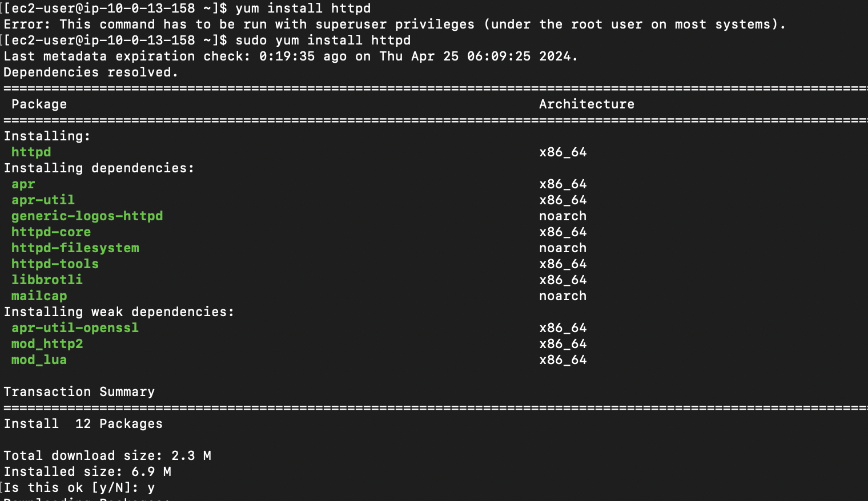Image resolution: width=868 pixels, height=501 pixels.
Task: Click the httpd-core package entry
Action: coord(51,232)
